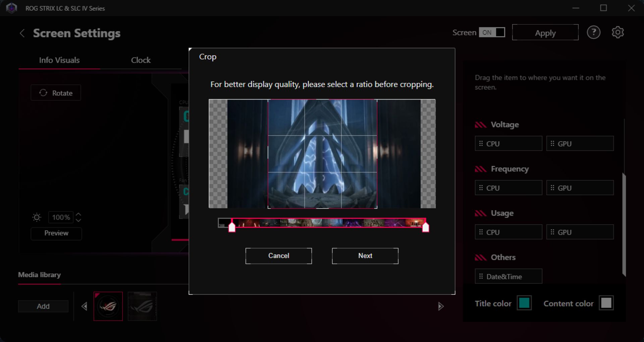Select the Voltage GPU item

coord(580,144)
